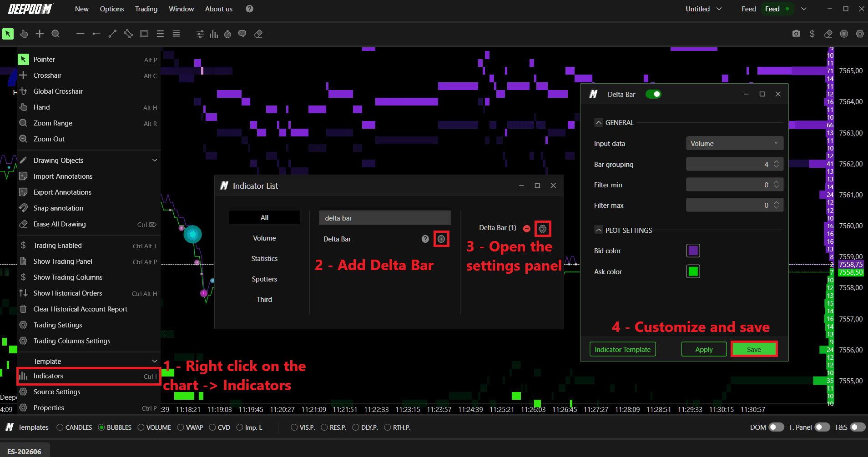Open the dropdown chevron next to green Feed
The height and width of the screenshot is (457, 868).
pos(804,9)
